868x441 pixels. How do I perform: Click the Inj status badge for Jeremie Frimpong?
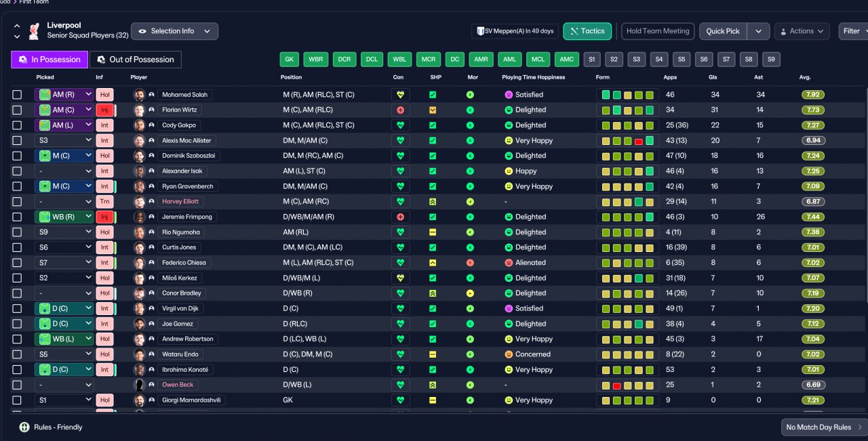[104, 217]
